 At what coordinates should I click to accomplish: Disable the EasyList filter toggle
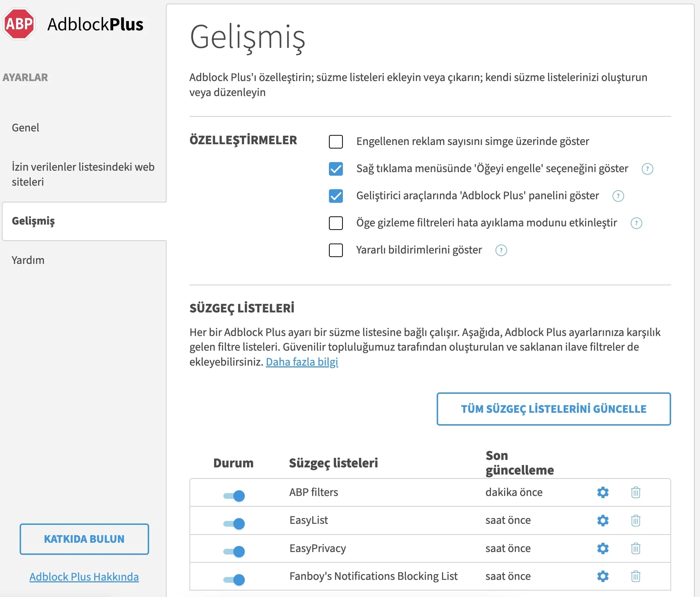point(234,523)
